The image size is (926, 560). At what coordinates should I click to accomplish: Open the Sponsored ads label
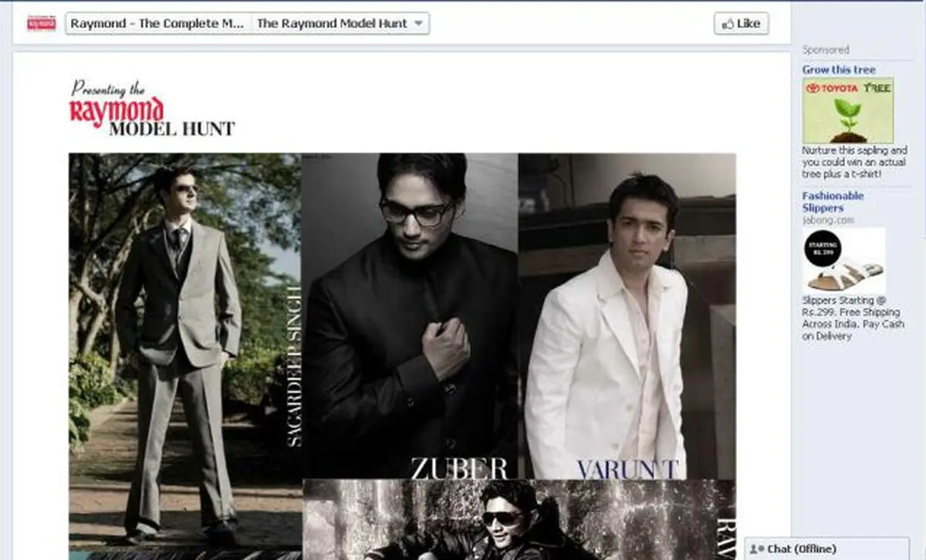[825, 49]
